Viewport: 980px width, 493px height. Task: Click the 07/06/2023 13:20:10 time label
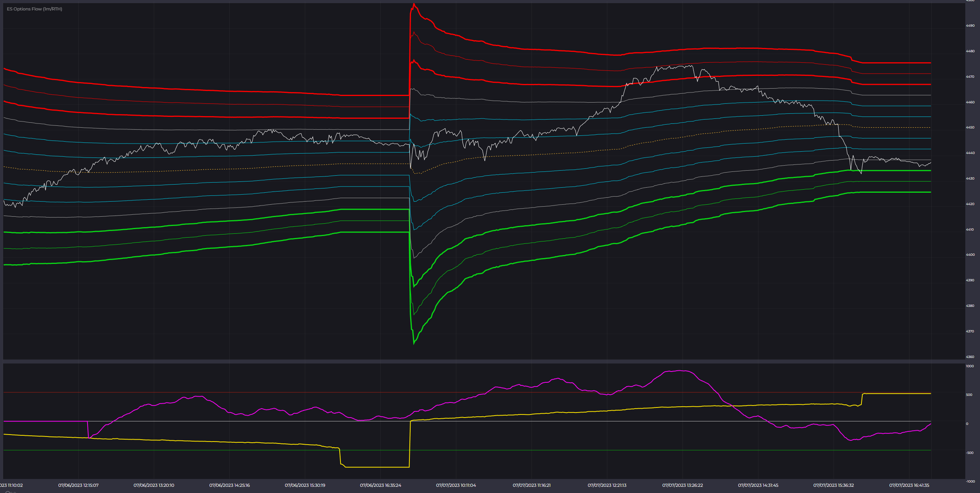154,485
